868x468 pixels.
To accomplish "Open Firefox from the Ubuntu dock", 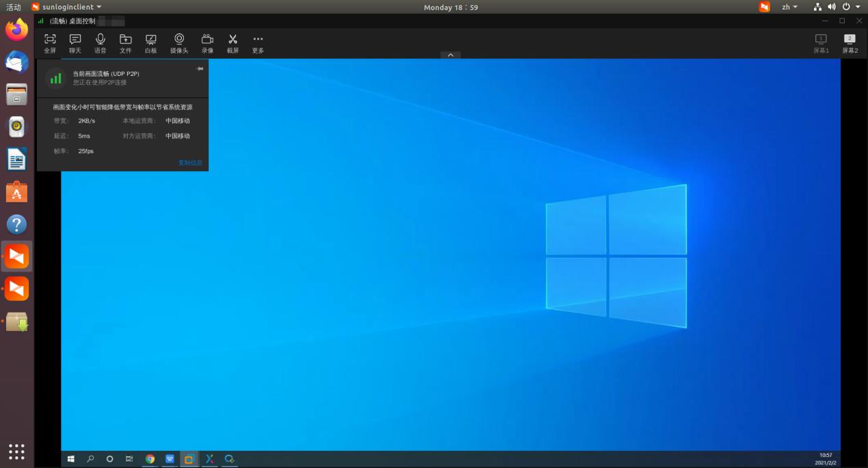I will [x=17, y=29].
